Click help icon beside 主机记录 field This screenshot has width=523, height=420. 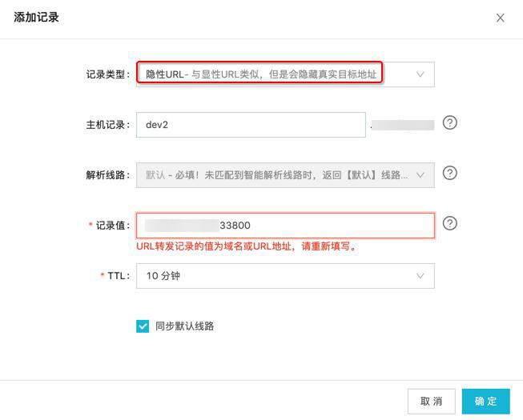click(449, 123)
